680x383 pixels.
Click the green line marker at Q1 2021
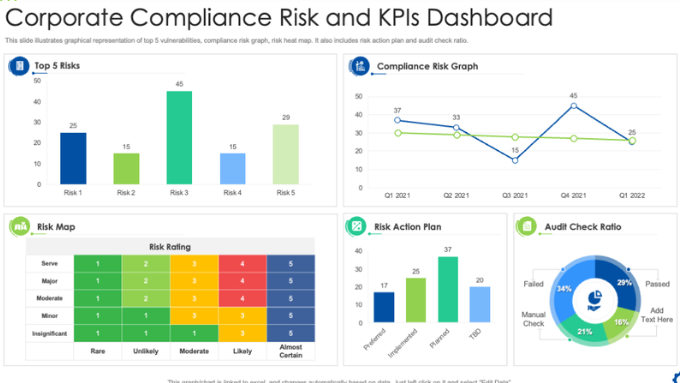point(398,133)
